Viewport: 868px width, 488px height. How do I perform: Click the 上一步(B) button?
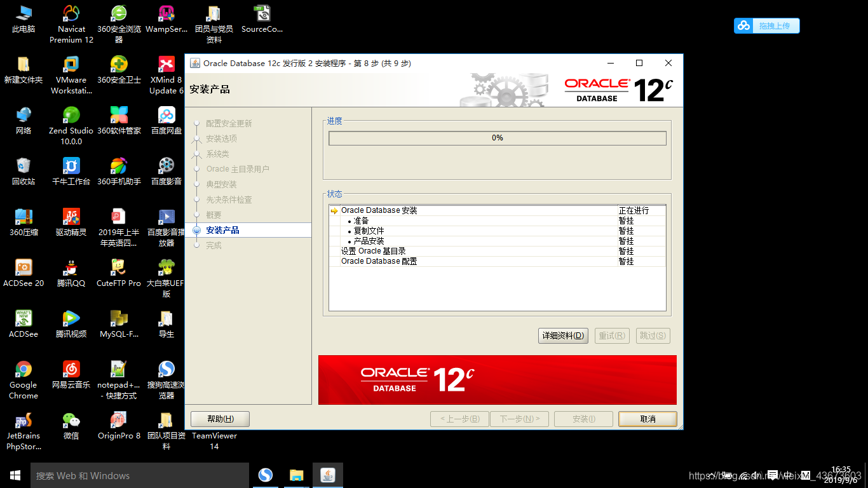(459, 419)
